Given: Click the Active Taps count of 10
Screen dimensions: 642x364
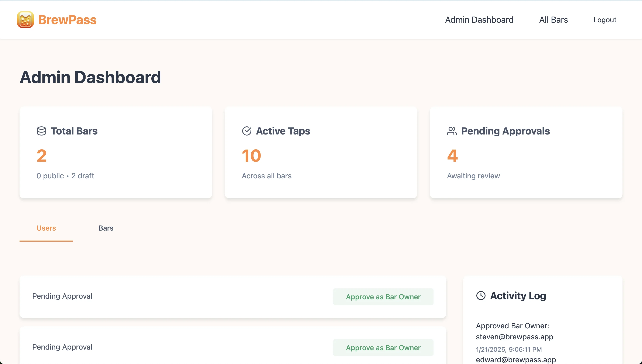Looking at the screenshot, I should (251, 155).
